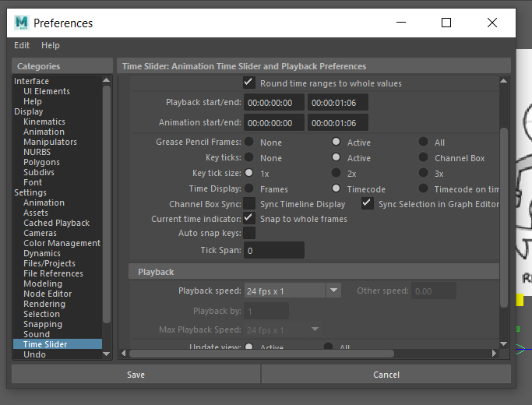Image resolution: width=532 pixels, height=405 pixels.
Task: Select the Settings category
Action: 30,192
